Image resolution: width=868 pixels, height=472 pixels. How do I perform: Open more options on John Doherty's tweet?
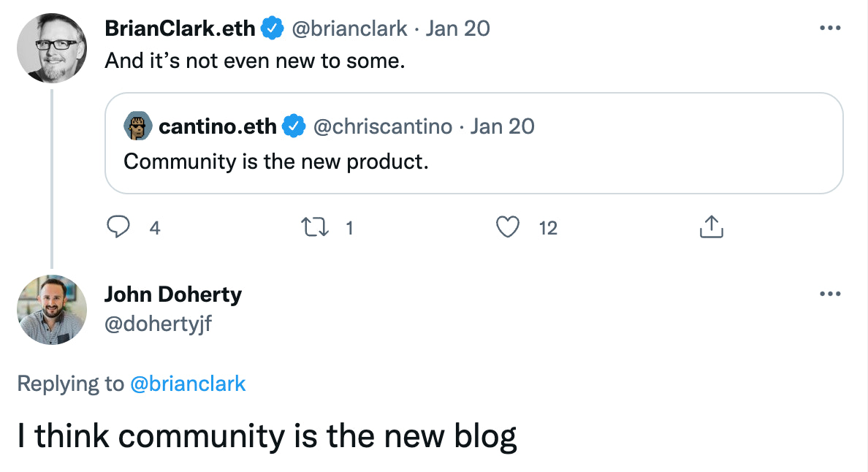pyautogui.click(x=830, y=294)
